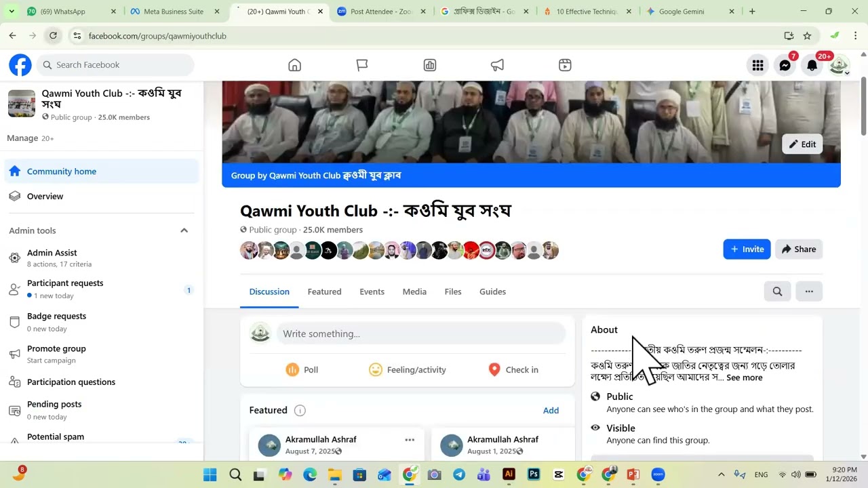The width and height of the screenshot is (868, 488).
Task: Close the Google Gemini tab
Action: point(732,12)
